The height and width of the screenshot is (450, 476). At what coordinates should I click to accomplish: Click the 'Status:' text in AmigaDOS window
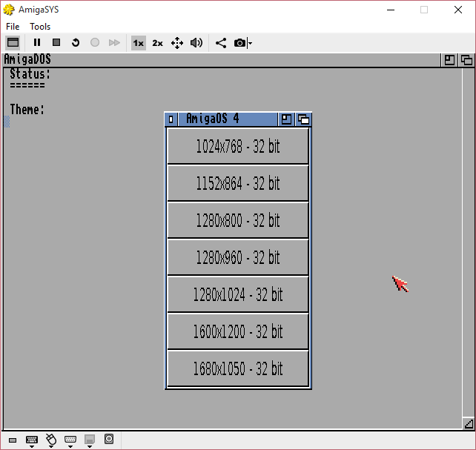point(30,74)
